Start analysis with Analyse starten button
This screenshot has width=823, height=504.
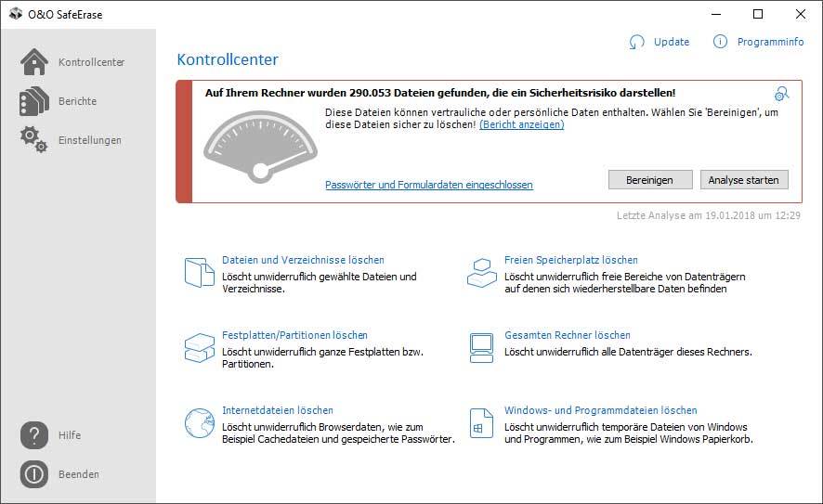743,179
